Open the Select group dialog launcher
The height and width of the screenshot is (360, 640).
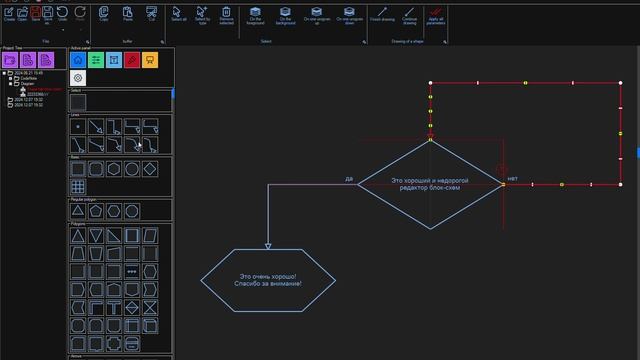click(364, 42)
